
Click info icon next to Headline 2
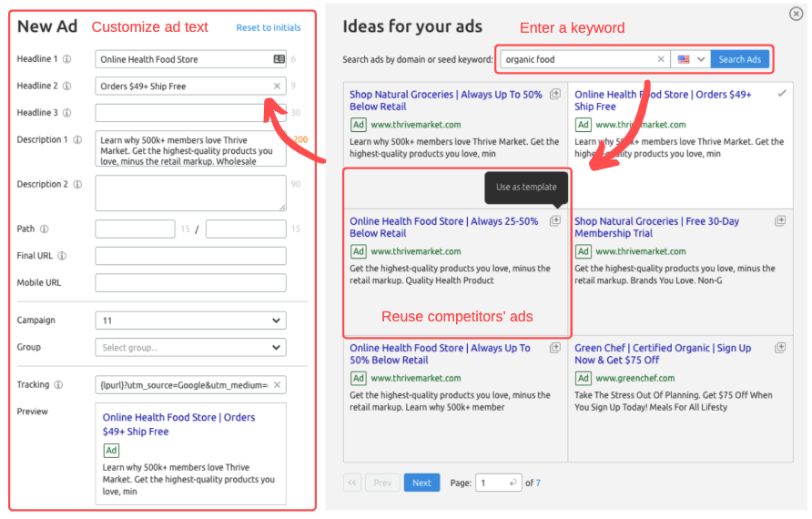coord(66,86)
